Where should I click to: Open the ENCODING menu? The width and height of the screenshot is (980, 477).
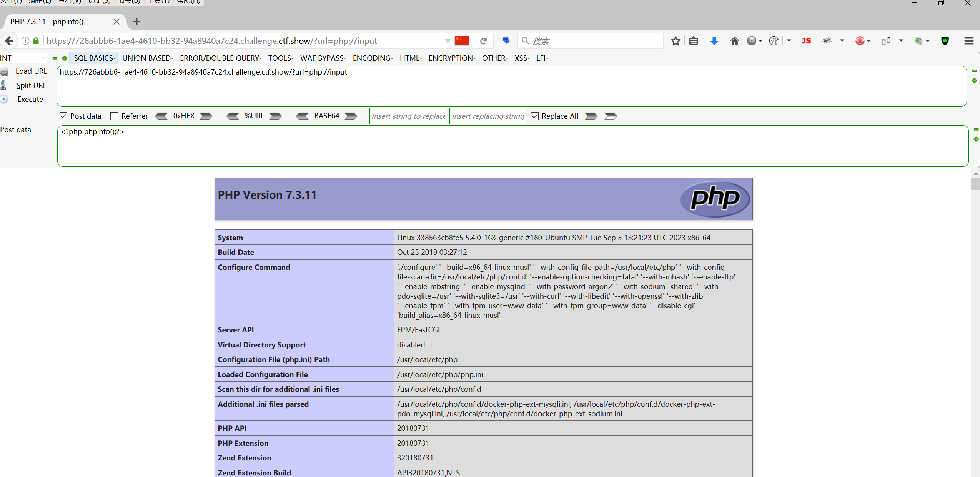373,58
